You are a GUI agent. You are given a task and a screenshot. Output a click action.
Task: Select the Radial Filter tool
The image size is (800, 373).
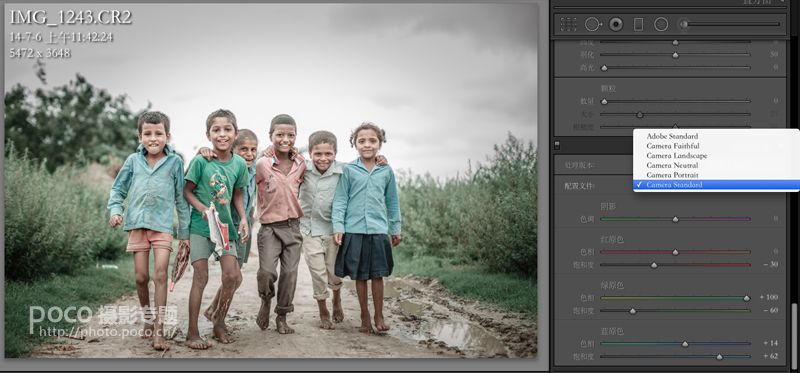(x=661, y=24)
